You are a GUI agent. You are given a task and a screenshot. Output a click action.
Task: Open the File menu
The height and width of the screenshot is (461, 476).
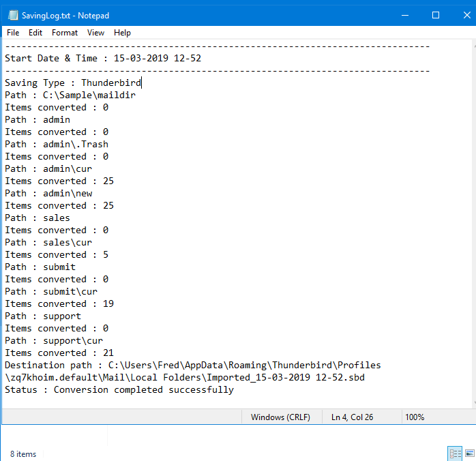point(13,33)
